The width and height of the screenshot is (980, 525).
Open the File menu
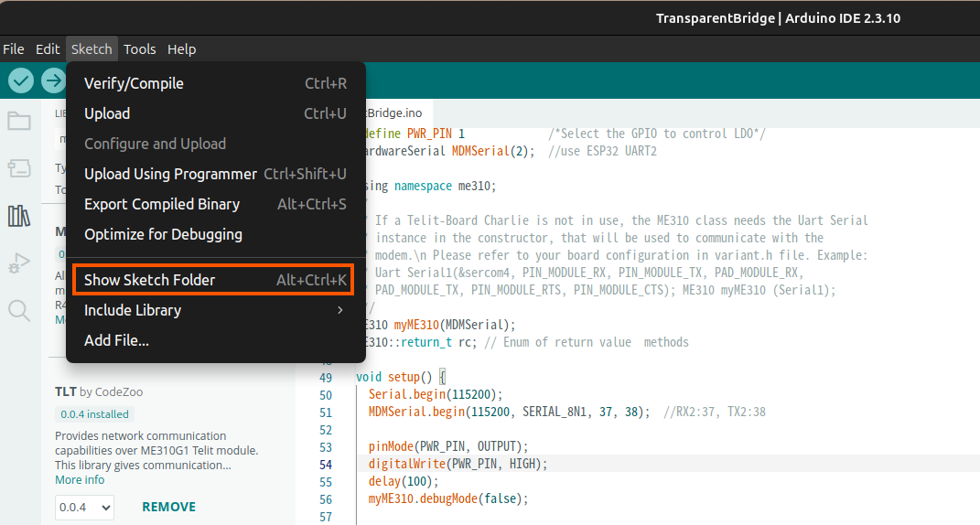[x=13, y=49]
